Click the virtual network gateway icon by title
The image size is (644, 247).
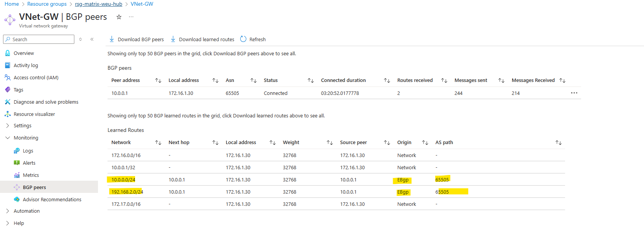10,19
